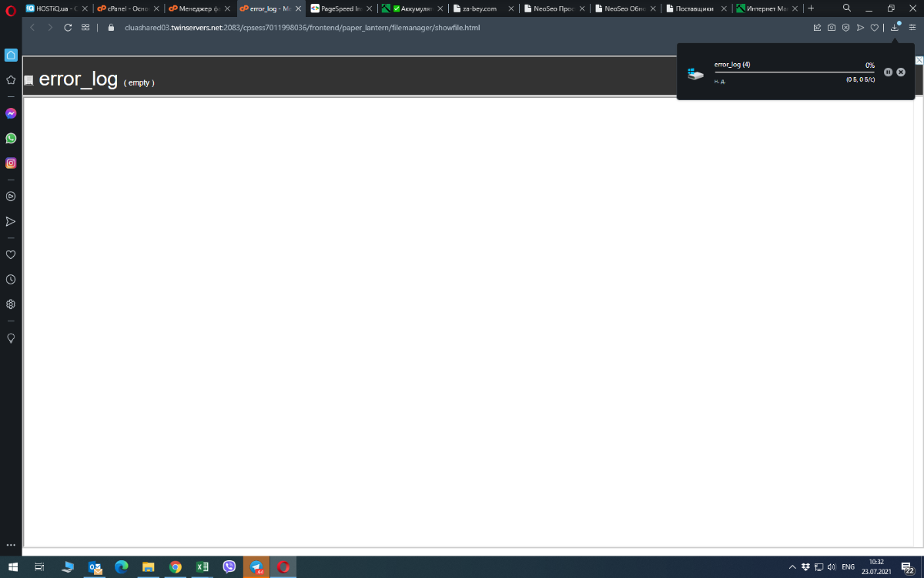Screen dimensions: 924x578
Task: Open Settings gear in Opera sidebar
Action: (11, 304)
